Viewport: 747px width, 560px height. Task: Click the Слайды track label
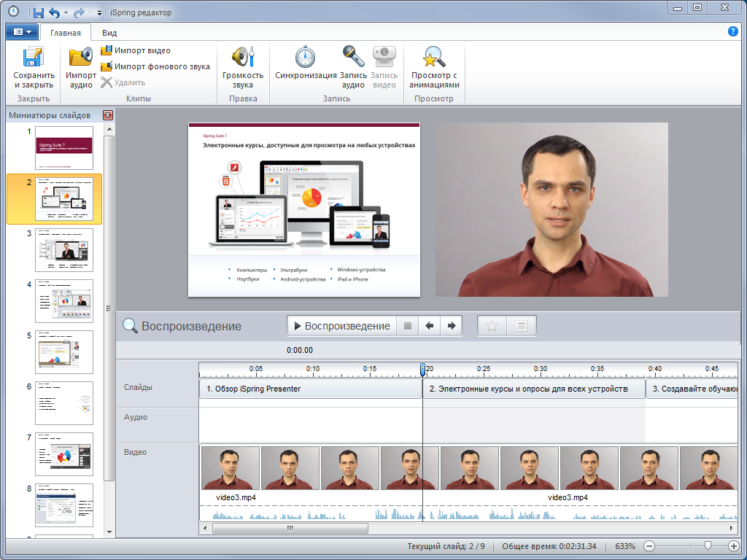(x=138, y=388)
